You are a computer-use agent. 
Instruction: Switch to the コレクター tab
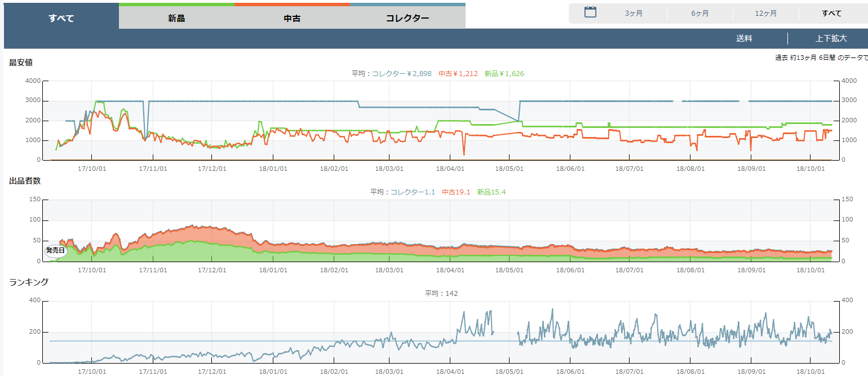[x=408, y=18]
